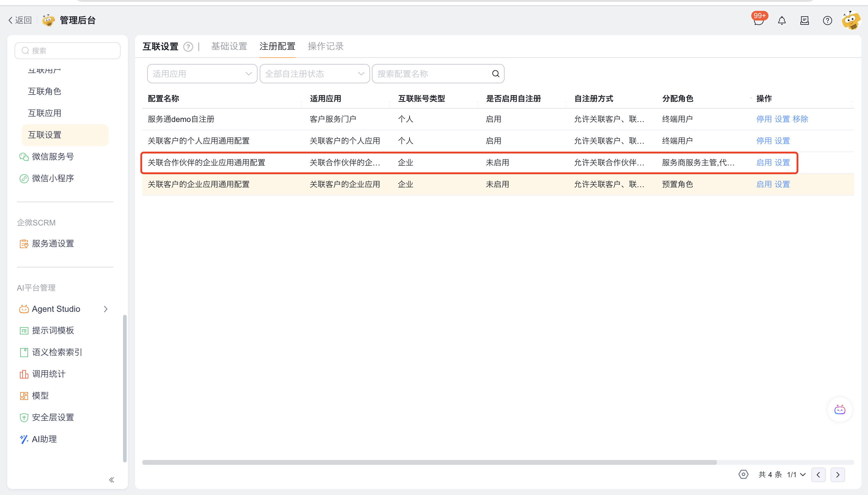Click the search magnifier in config name field
The height and width of the screenshot is (495, 868).
pyautogui.click(x=496, y=74)
